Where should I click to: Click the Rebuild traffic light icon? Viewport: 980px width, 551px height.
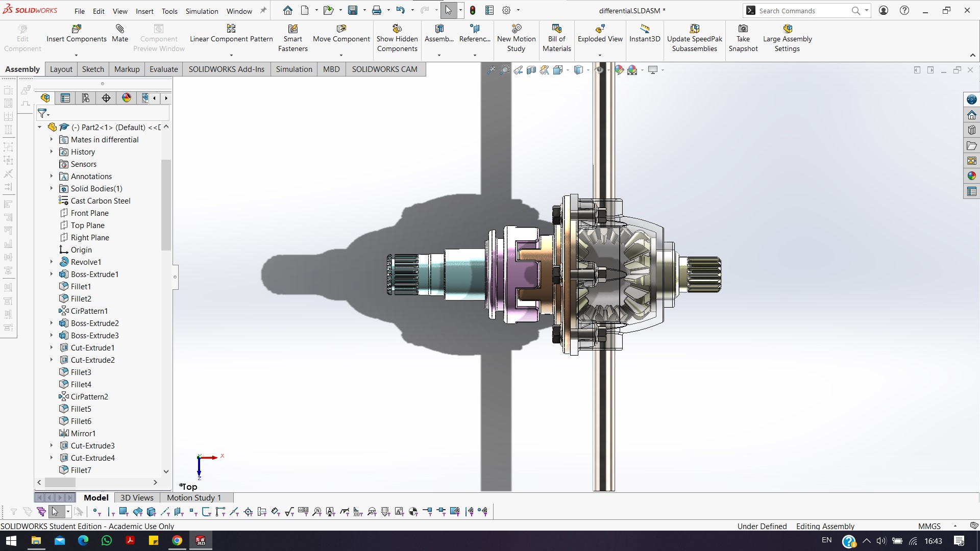click(473, 10)
